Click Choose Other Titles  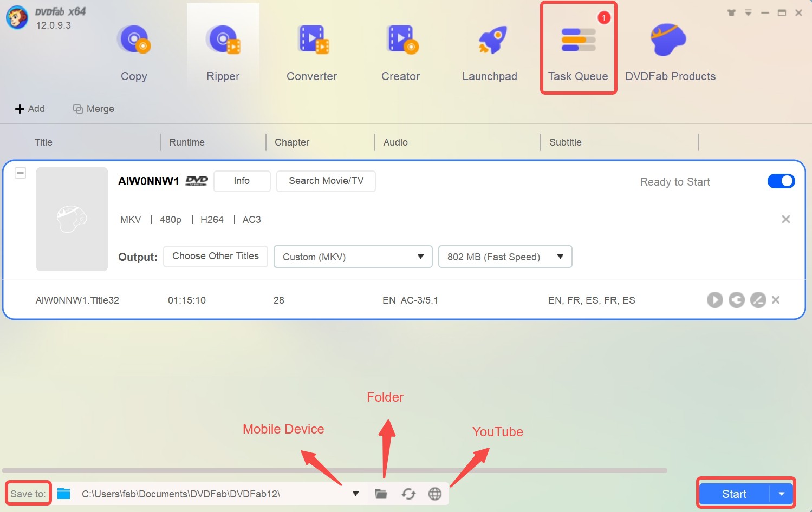(x=216, y=256)
